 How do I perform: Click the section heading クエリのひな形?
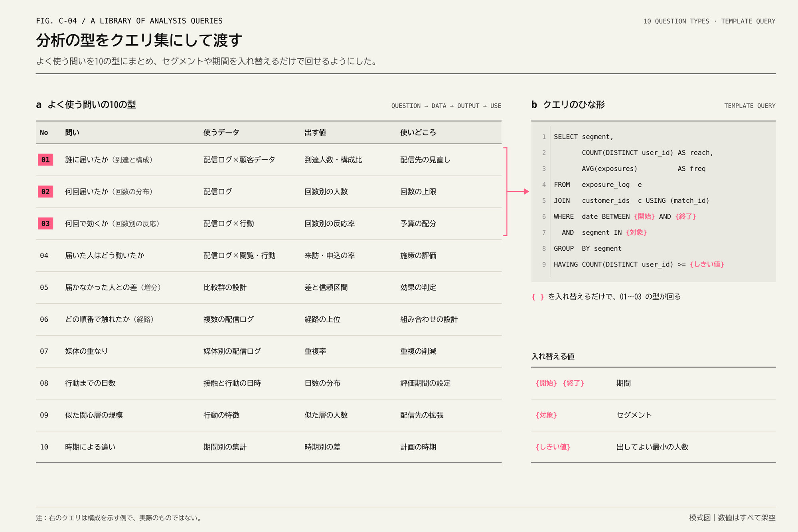574,105
